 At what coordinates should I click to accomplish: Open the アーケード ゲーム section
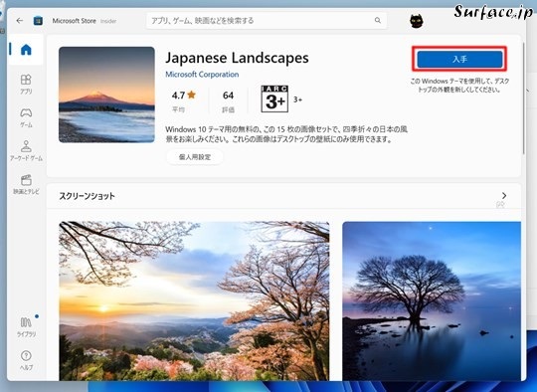coord(26,151)
